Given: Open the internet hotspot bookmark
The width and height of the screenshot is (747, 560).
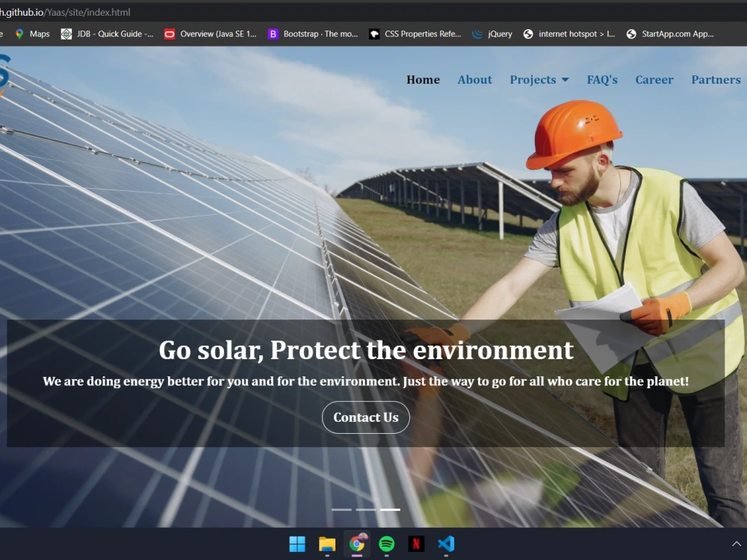Looking at the screenshot, I should (x=568, y=34).
